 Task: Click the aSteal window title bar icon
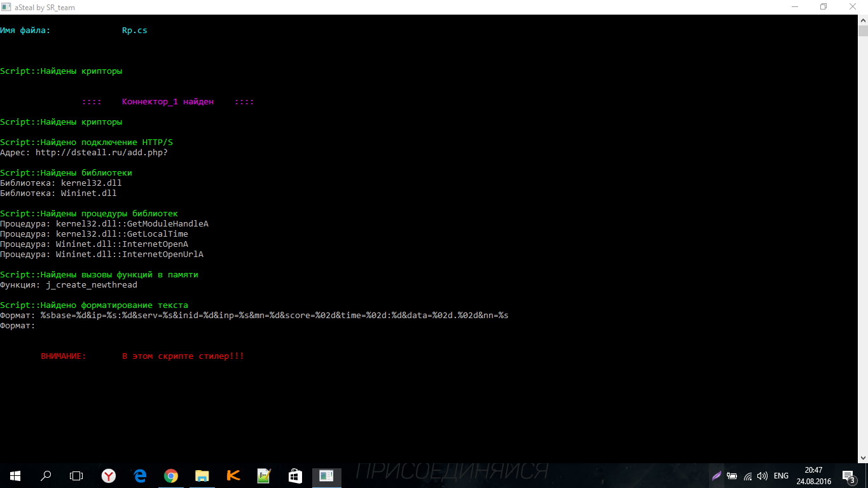point(7,6)
